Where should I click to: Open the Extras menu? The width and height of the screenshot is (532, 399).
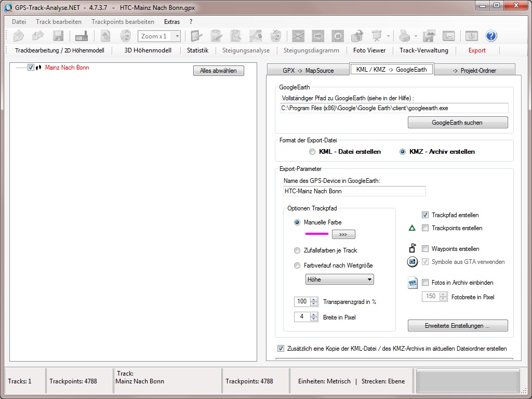pos(172,22)
